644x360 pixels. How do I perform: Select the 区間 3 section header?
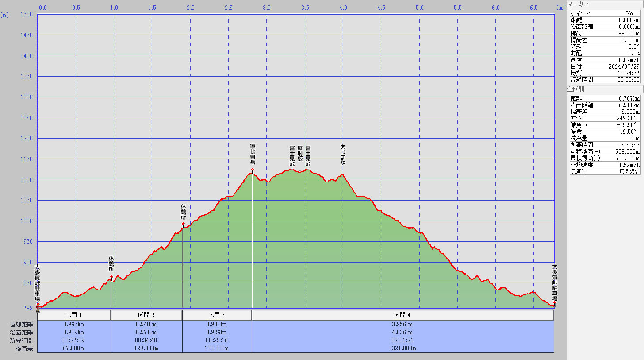click(x=217, y=315)
